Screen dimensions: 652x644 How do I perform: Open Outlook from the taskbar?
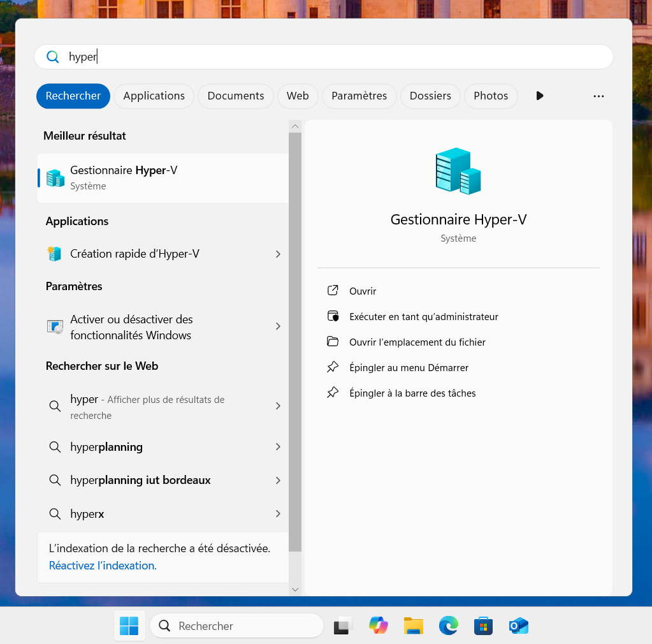tap(519, 626)
